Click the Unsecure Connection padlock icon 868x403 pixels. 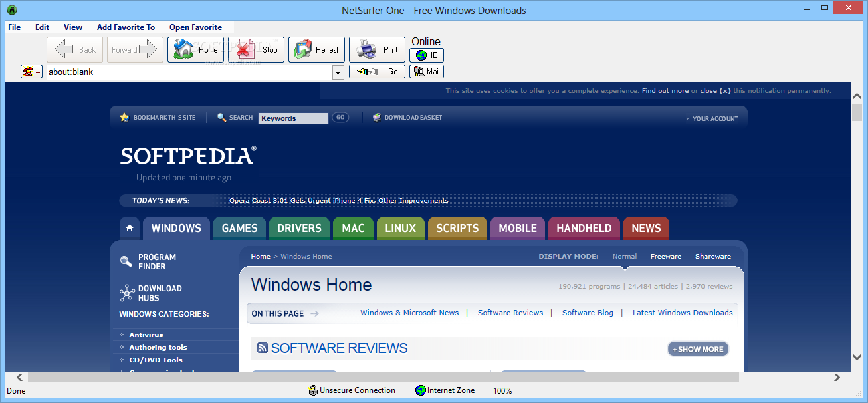point(313,390)
